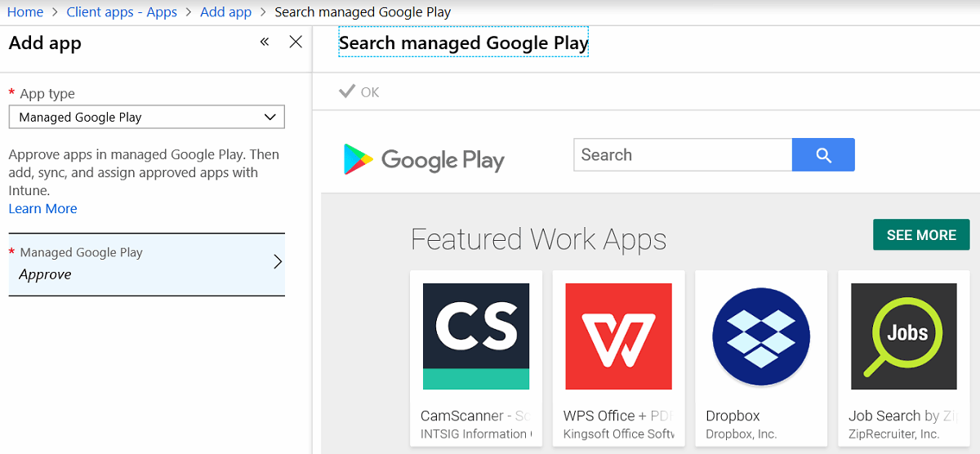Screen dimensions: 980x454
Task: Click the Home breadcrumb
Action: [x=24, y=12]
